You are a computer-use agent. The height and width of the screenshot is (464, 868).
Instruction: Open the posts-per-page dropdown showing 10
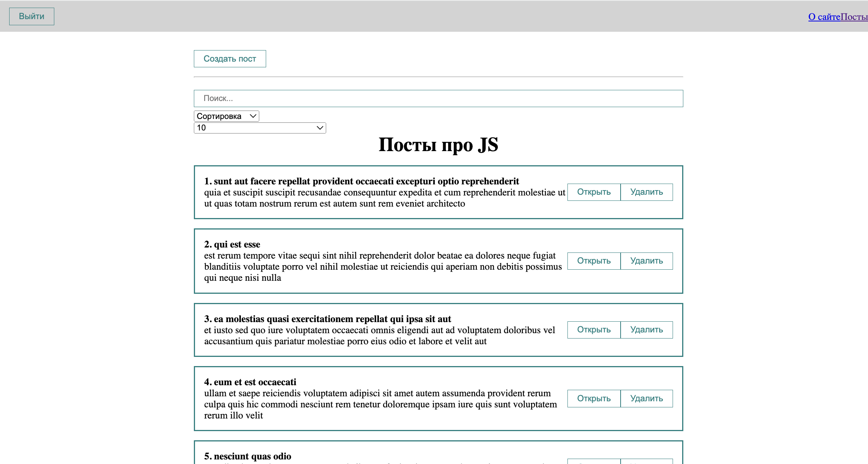[260, 128]
